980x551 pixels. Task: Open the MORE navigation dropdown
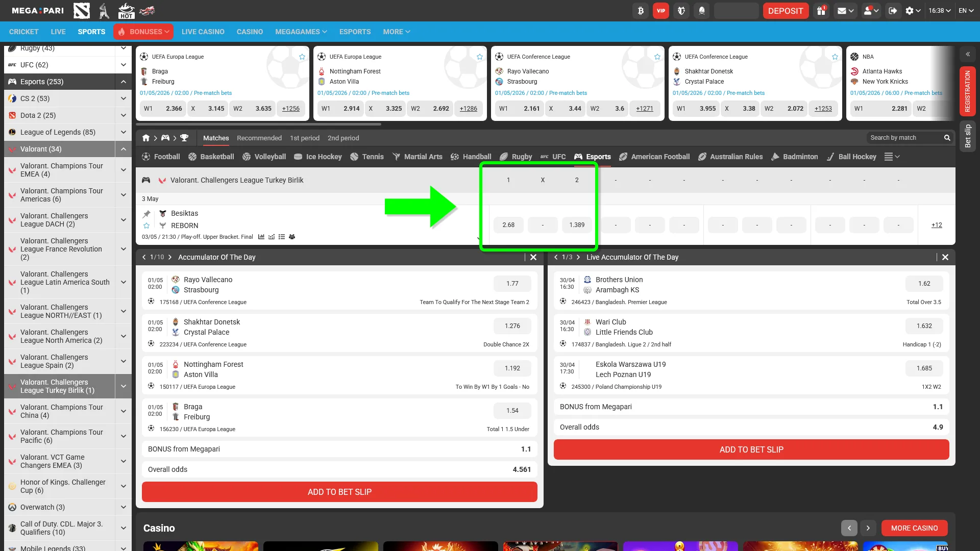tap(397, 32)
